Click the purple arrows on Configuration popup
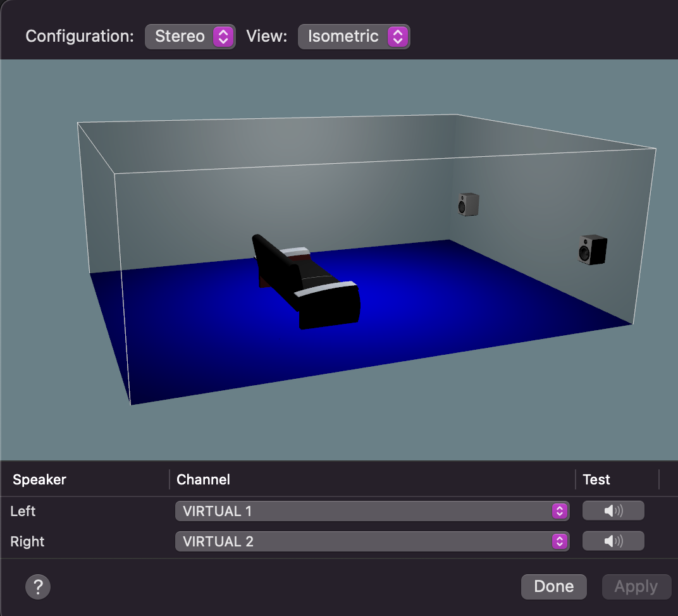 (x=223, y=37)
